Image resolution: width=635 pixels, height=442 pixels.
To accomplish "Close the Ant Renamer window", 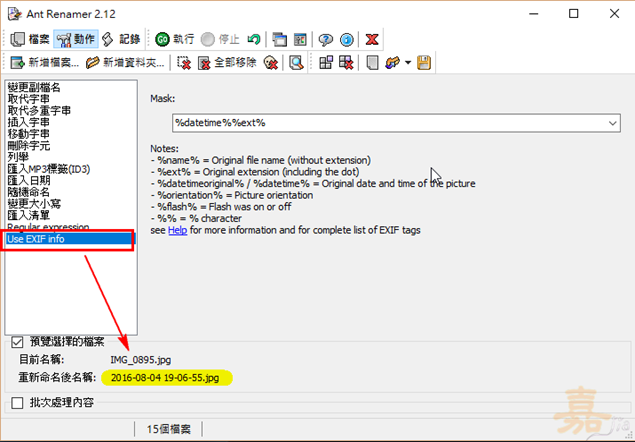I will coord(614,14).
